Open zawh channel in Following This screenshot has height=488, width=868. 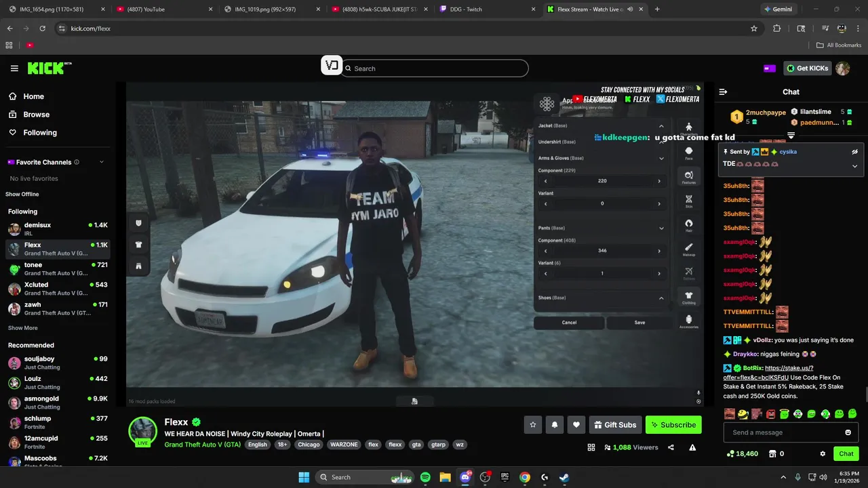(58, 309)
